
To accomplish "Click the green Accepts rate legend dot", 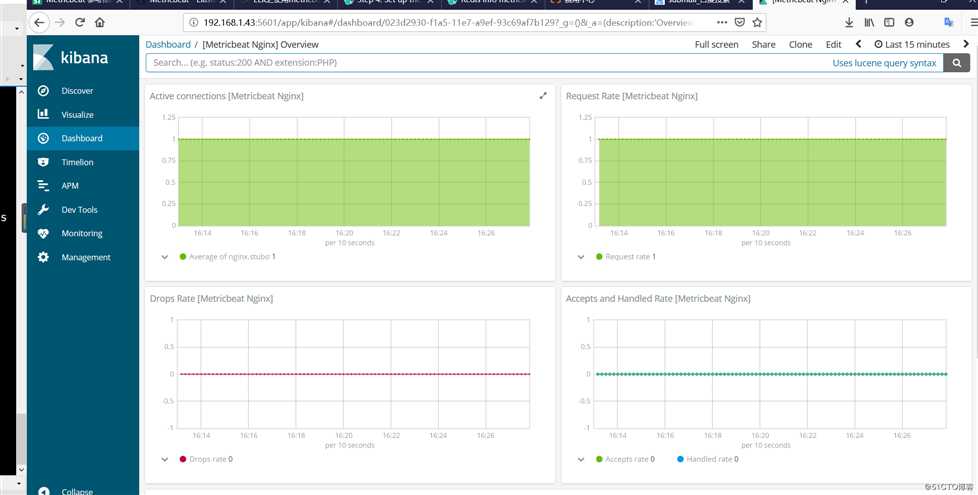I will pyautogui.click(x=599, y=459).
